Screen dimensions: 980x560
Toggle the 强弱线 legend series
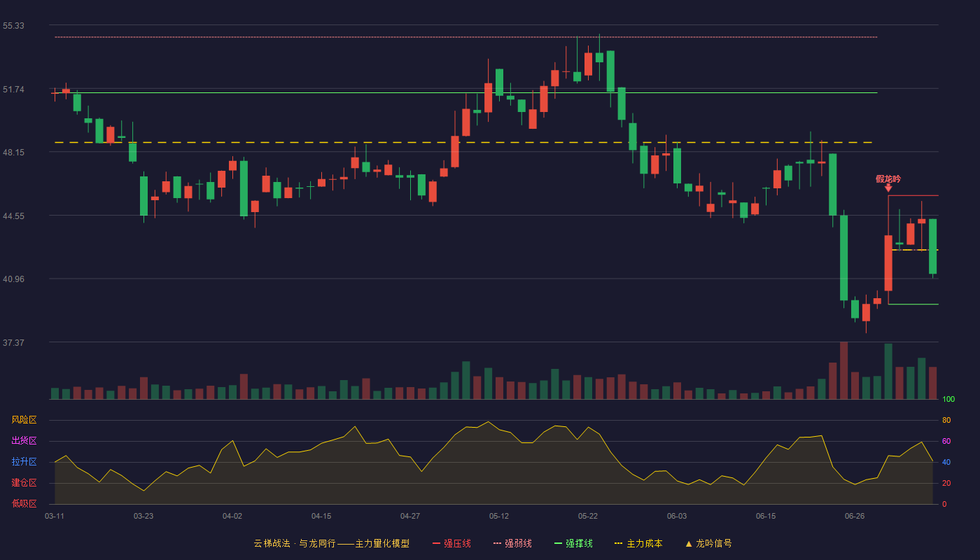[512, 543]
